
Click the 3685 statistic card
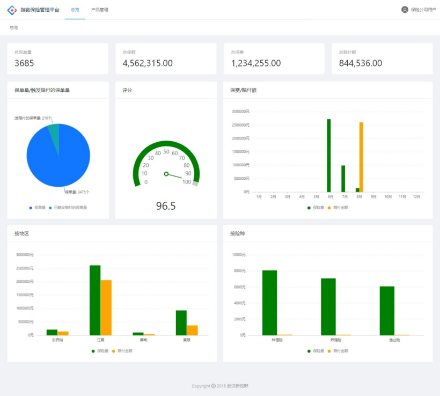point(58,58)
